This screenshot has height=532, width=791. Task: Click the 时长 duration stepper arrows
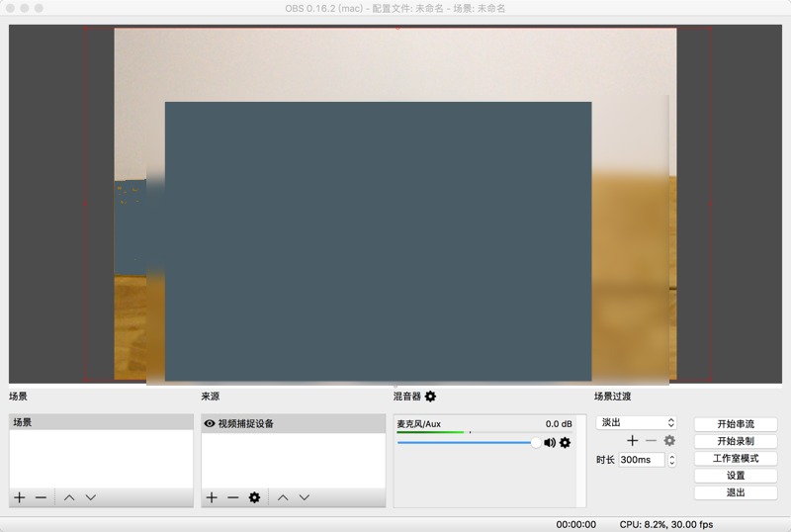coord(672,460)
